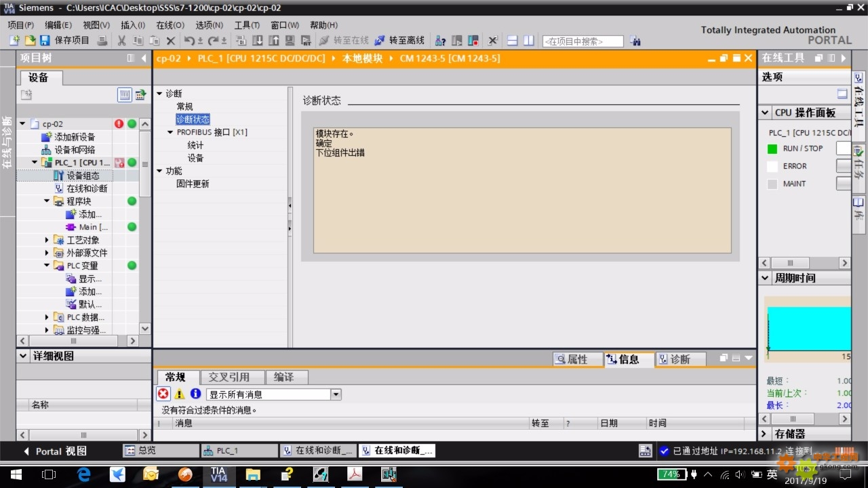Collapse the PLC 变量 folder

point(47,266)
